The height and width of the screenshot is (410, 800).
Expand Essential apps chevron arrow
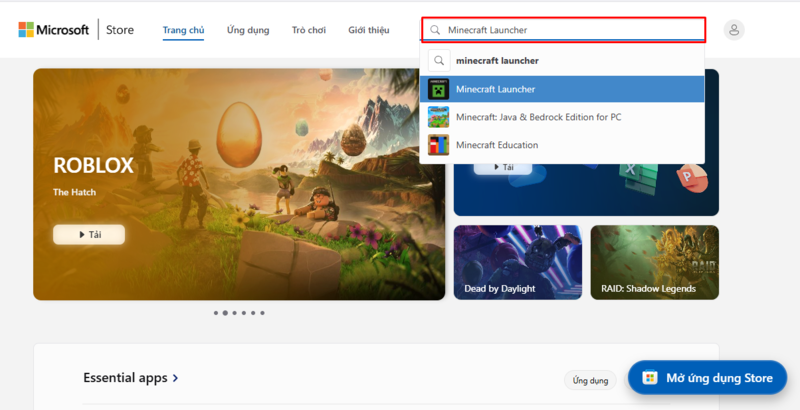pyautogui.click(x=175, y=378)
